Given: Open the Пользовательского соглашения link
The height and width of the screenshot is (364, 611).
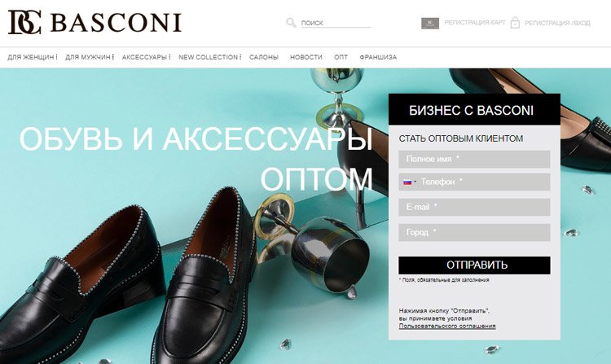Looking at the screenshot, I should pyautogui.click(x=447, y=326).
